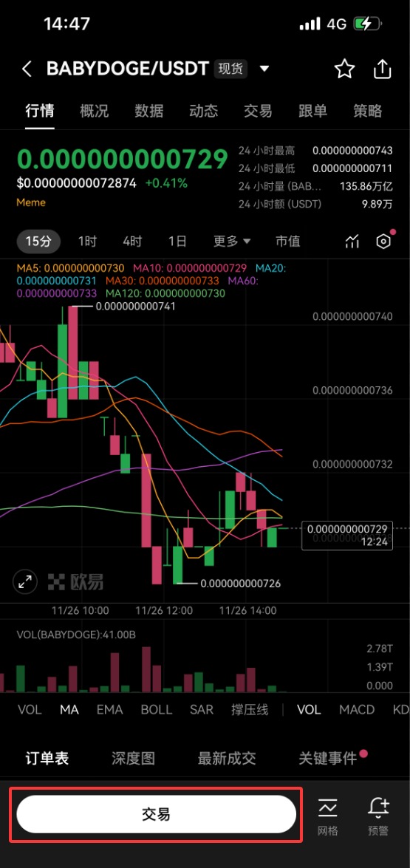
Task: Expand the 现货 spot type selector
Action: [230, 69]
